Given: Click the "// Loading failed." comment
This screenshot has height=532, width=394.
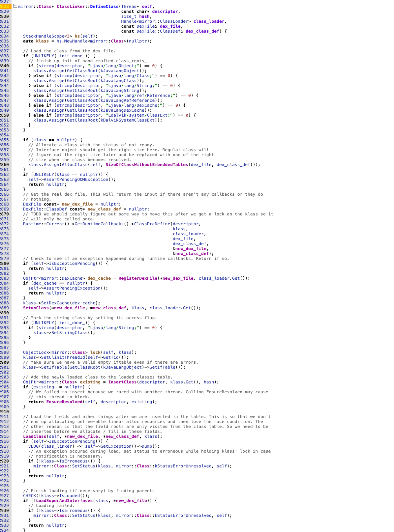Looking at the screenshot, I should click(x=51, y=505).
